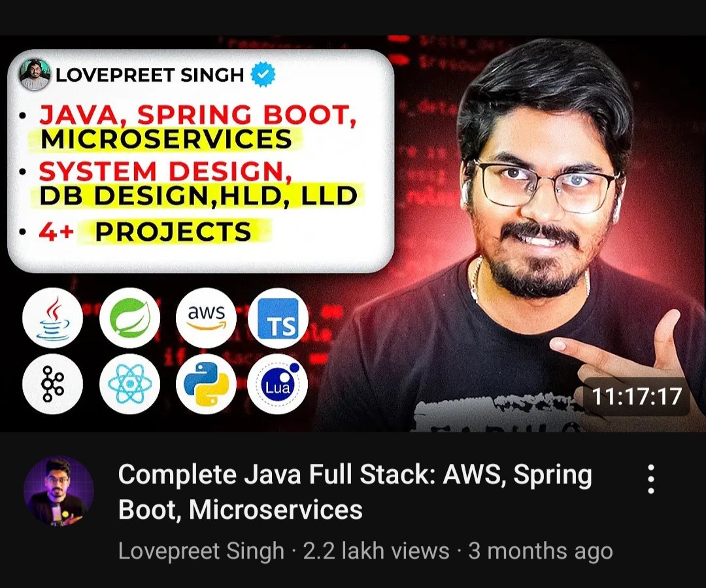Tap 'JAVA, SPRING BOOT,' red text
This screenshot has height=588, width=706.
point(198,115)
